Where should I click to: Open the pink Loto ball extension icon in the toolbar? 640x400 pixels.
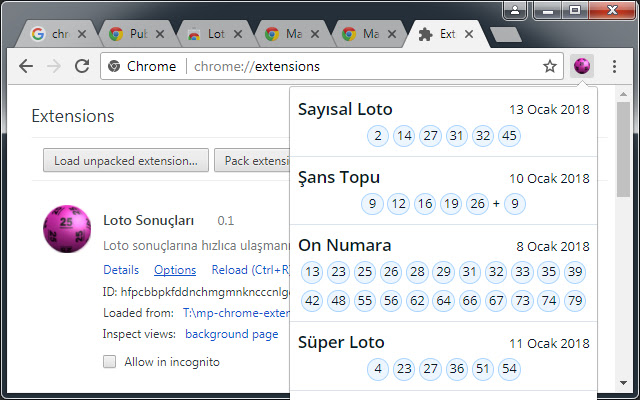pyautogui.click(x=582, y=66)
